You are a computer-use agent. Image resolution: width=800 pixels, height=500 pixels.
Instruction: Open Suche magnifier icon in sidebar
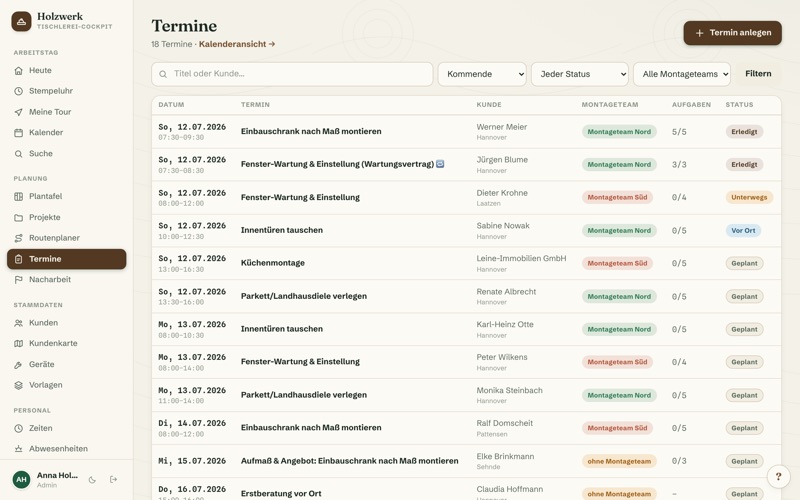tap(18, 154)
